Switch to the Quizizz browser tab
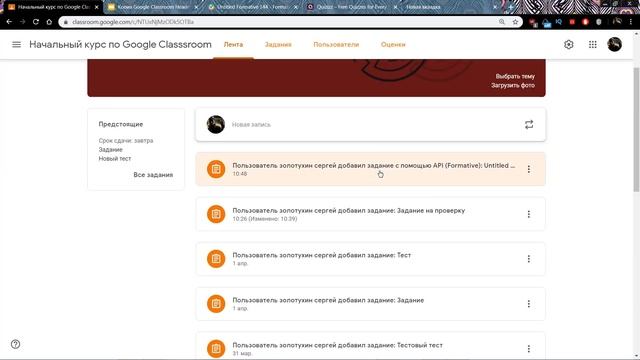640x360 pixels. [352, 7]
